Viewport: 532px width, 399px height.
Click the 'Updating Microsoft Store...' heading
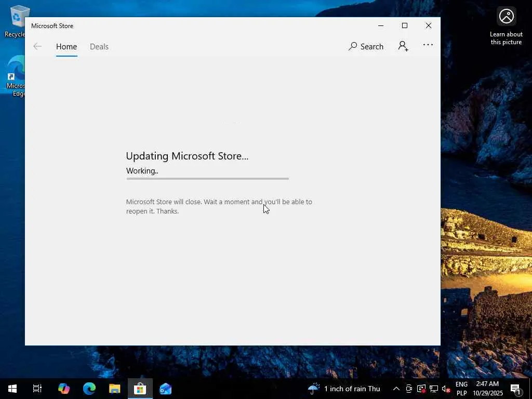pos(187,156)
